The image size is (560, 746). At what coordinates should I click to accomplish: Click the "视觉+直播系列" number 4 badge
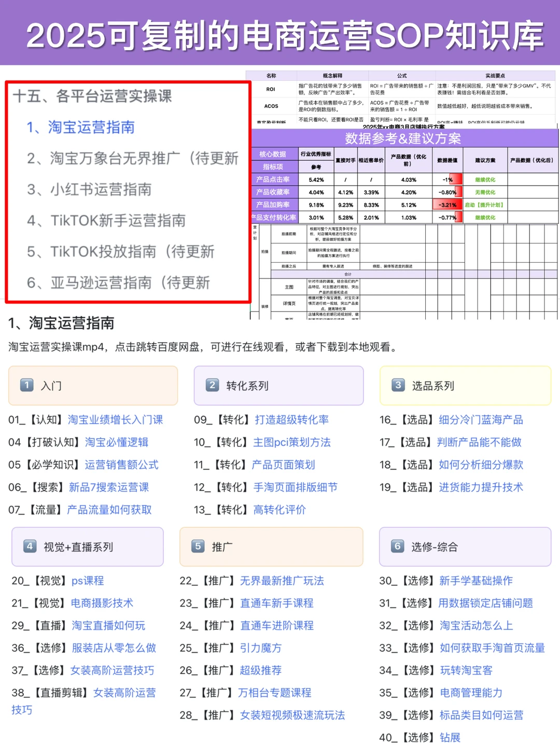(29, 546)
